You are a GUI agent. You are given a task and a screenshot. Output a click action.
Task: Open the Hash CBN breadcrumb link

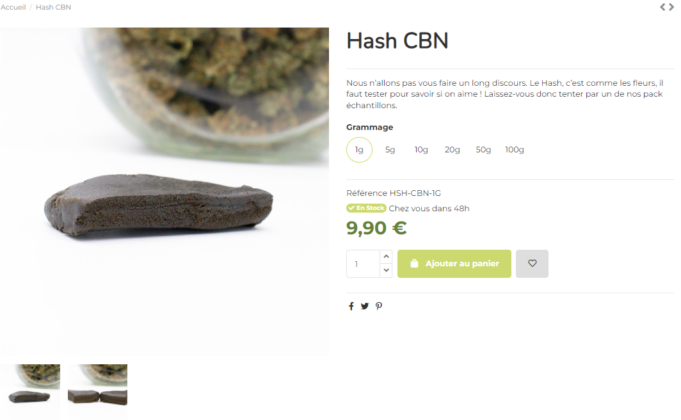(x=53, y=7)
